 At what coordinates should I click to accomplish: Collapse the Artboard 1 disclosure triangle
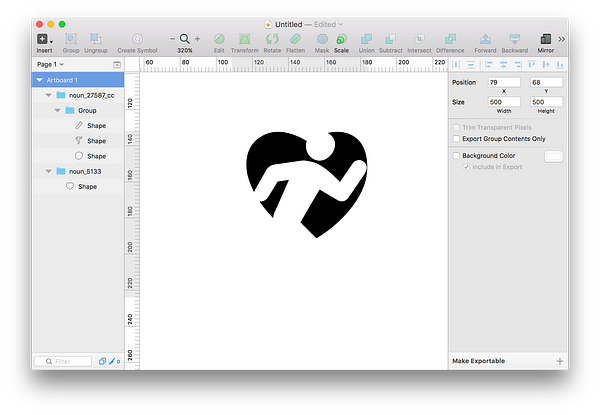coord(39,80)
